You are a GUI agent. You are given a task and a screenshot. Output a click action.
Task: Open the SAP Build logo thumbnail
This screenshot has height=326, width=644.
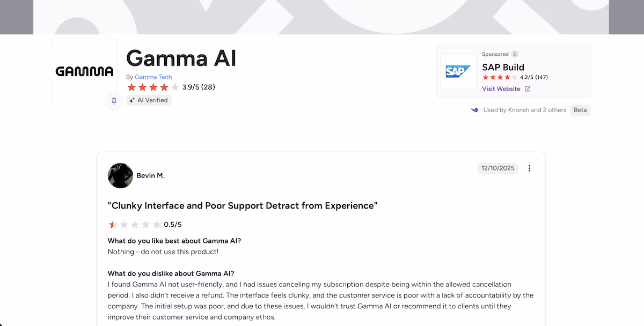pyautogui.click(x=458, y=71)
